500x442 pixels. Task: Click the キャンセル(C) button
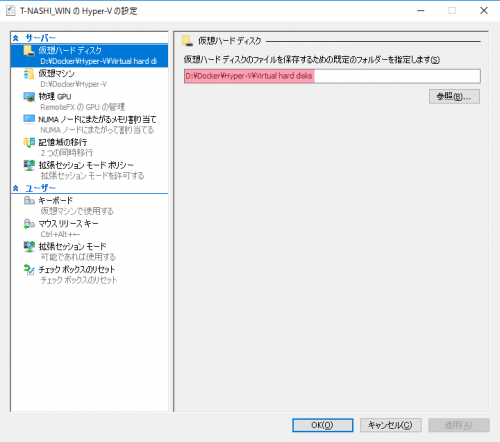(390, 425)
